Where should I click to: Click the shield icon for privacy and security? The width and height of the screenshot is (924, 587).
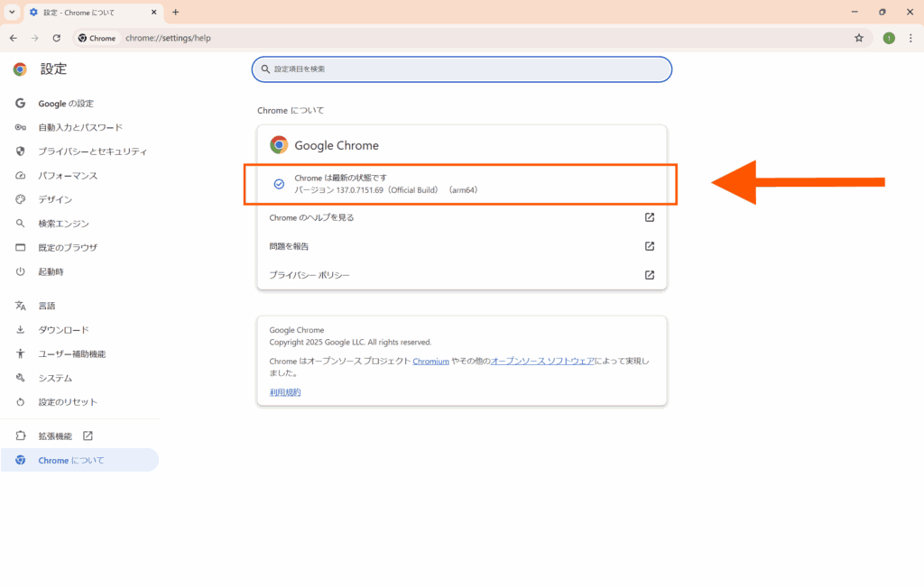pyautogui.click(x=20, y=151)
